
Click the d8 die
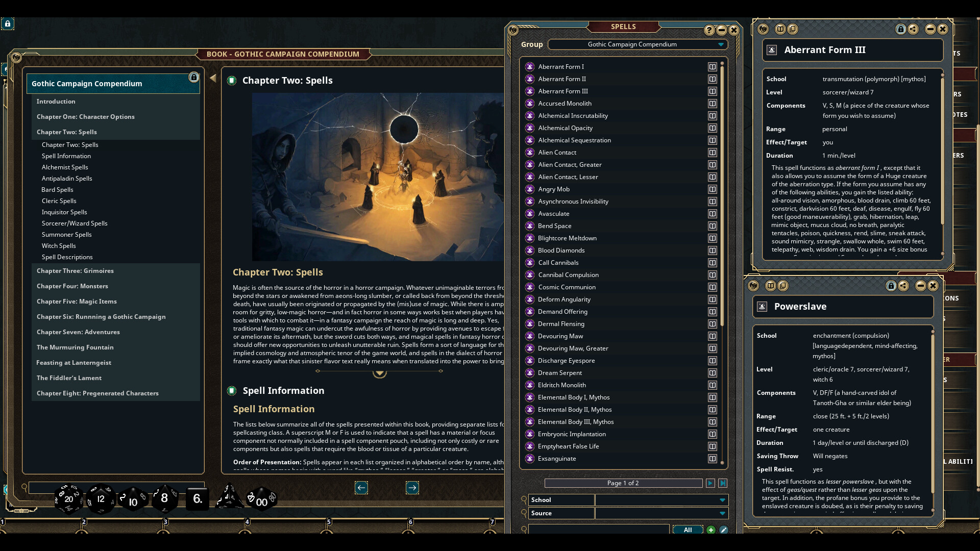164,498
